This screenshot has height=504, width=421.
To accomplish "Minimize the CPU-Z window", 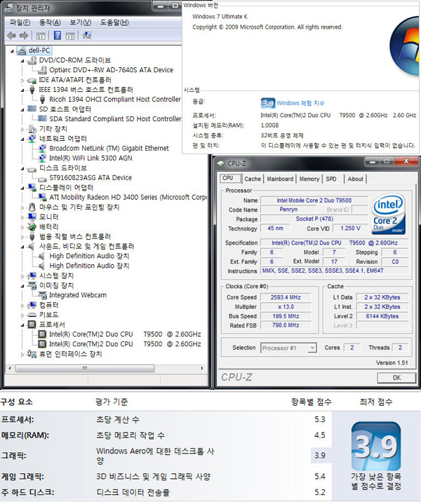I will pyautogui.click(x=373, y=161).
